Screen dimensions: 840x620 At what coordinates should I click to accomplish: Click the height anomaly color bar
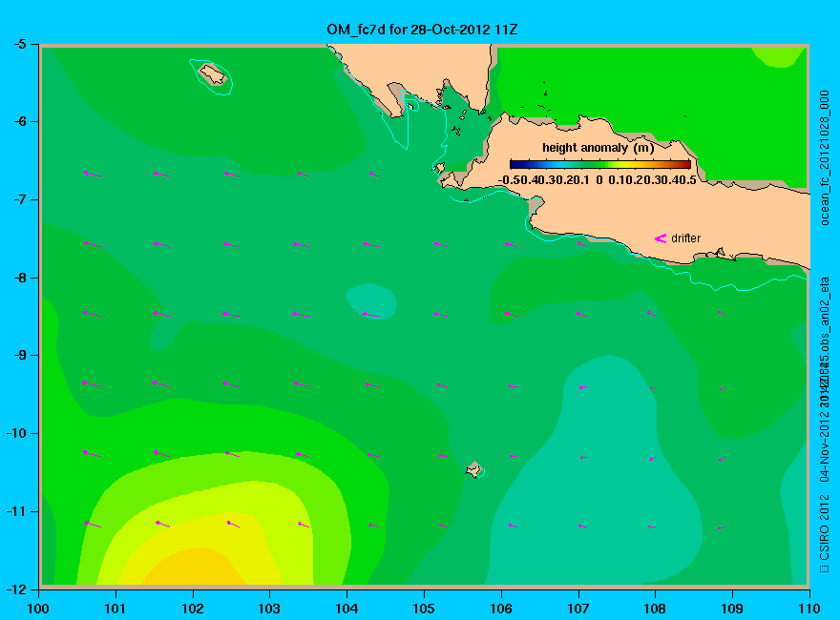click(x=600, y=164)
